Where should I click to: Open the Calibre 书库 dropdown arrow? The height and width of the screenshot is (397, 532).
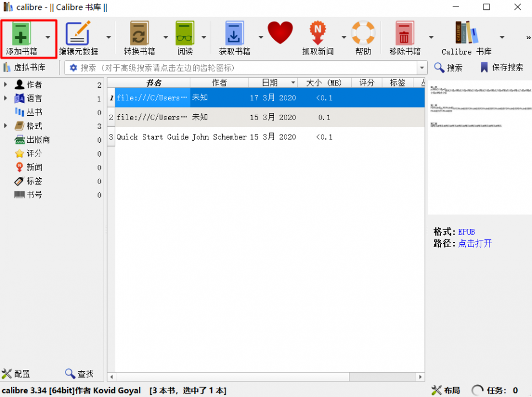click(502, 37)
